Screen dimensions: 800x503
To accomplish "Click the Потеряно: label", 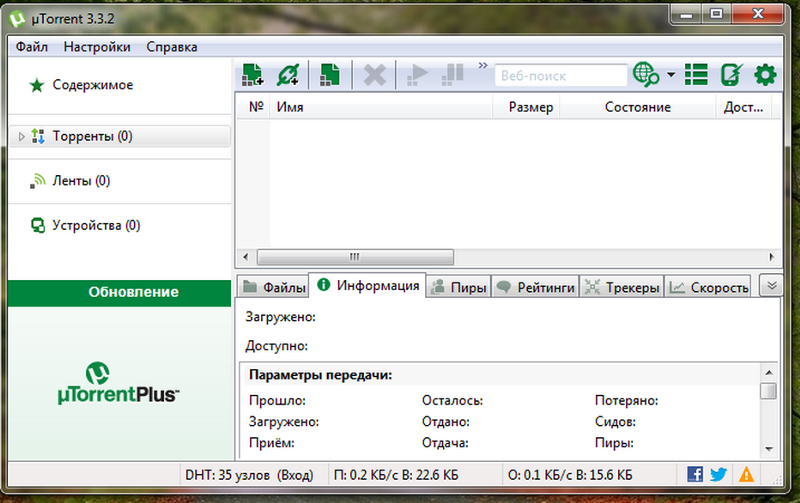I will (x=627, y=400).
